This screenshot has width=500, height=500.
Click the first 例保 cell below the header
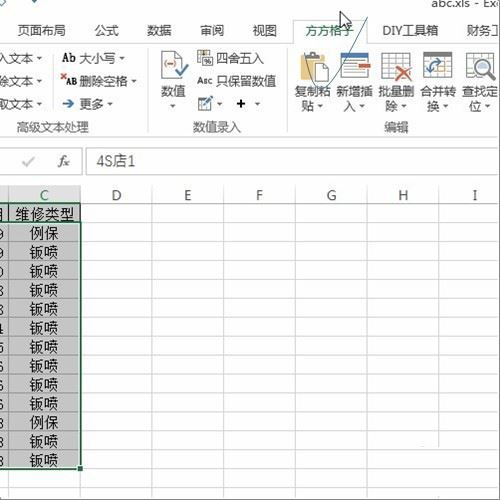(44, 233)
